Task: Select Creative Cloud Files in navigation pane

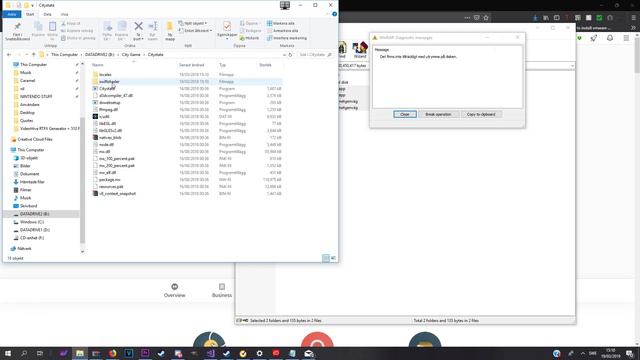Action: pos(35,139)
